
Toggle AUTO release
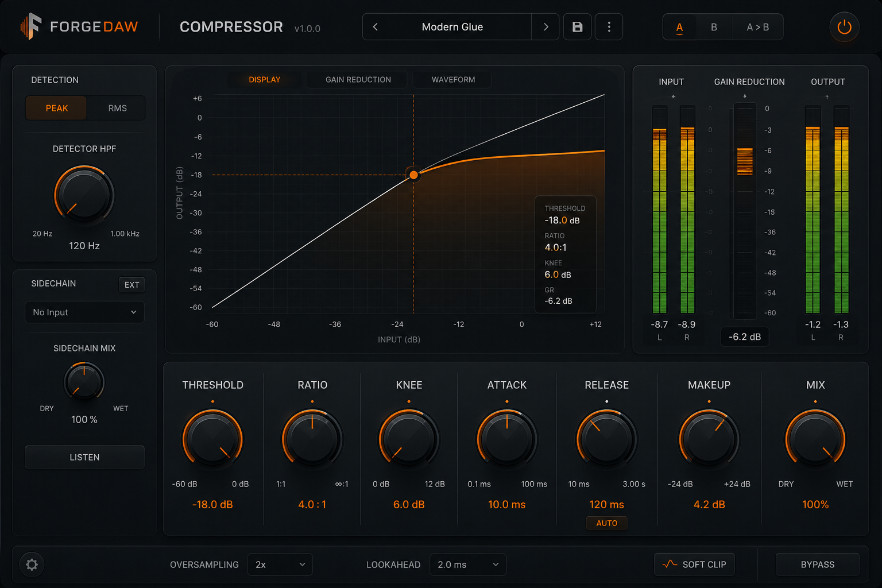click(x=607, y=523)
